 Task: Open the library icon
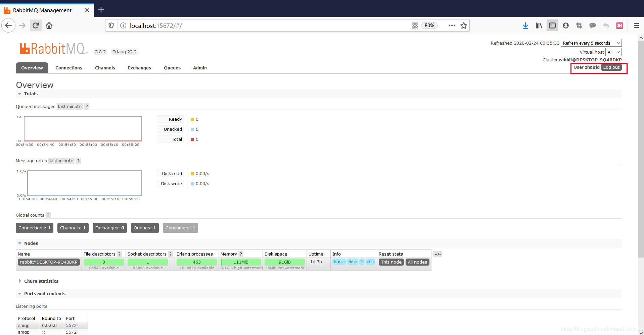coord(539,25)
